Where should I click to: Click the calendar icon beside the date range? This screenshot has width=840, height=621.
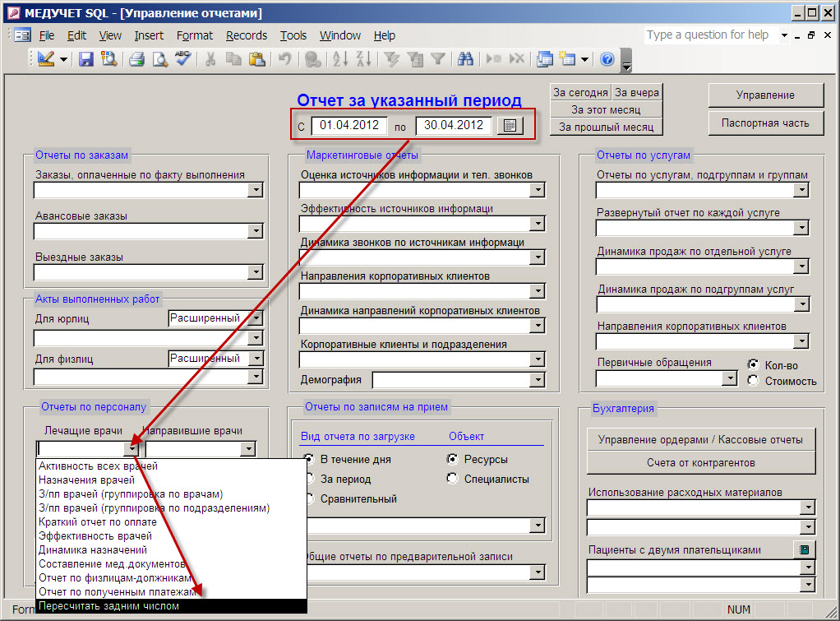(510, 126)
